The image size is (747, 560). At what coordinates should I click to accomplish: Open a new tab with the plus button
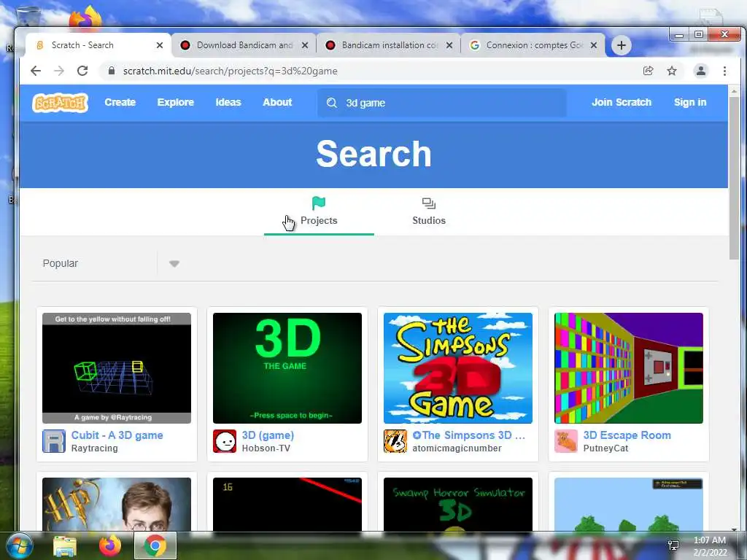tap(622, 45)
